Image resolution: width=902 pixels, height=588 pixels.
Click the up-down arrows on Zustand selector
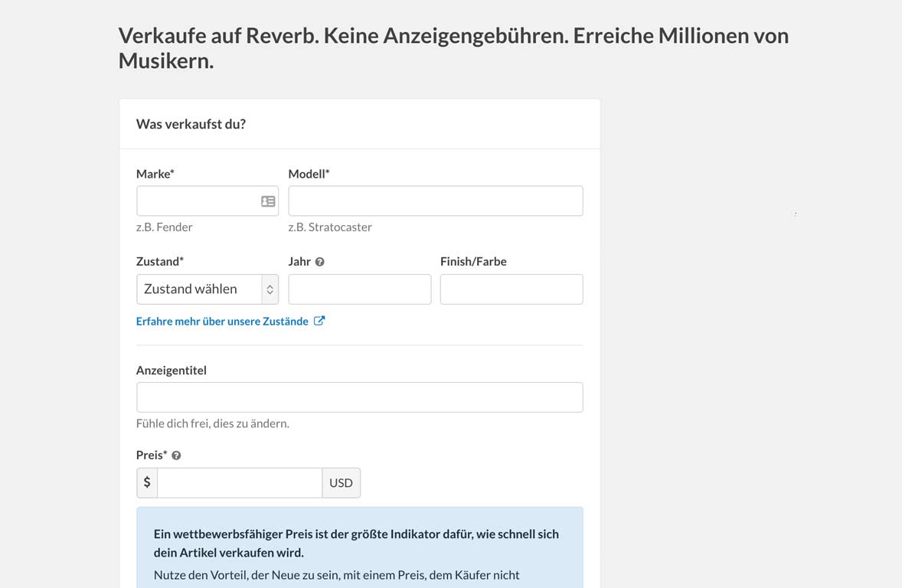point(270,289)
